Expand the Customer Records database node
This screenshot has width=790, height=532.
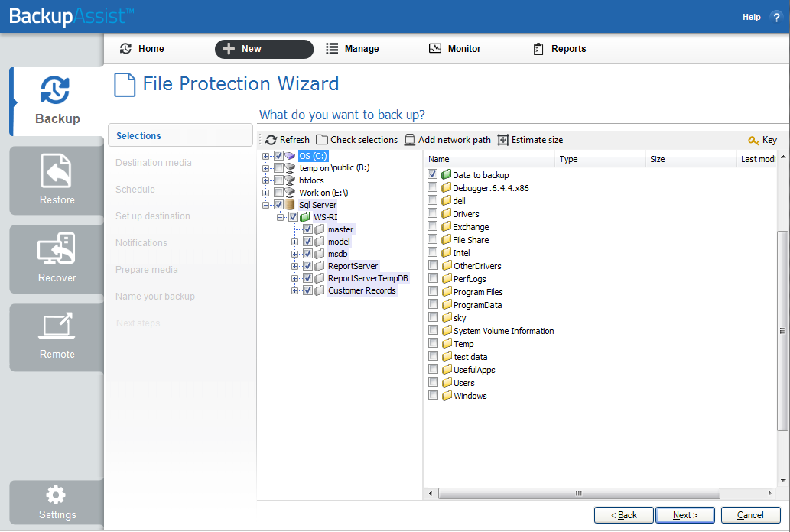294,290
